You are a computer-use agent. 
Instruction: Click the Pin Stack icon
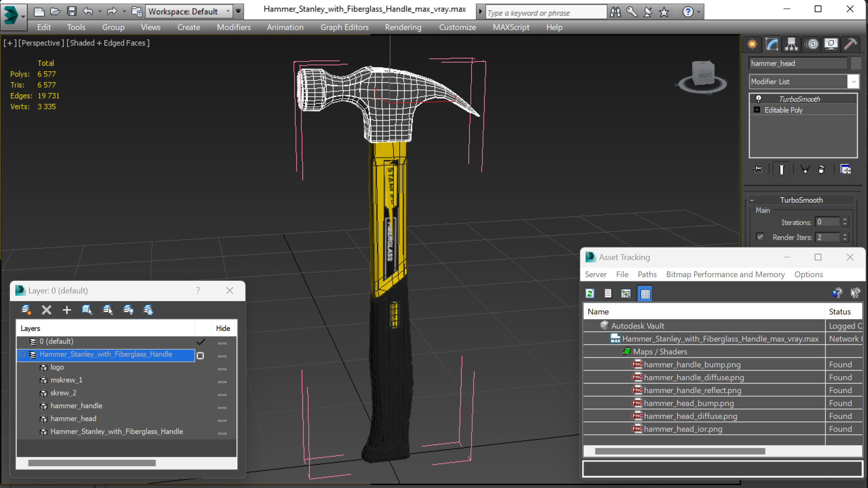click(757, 169)
